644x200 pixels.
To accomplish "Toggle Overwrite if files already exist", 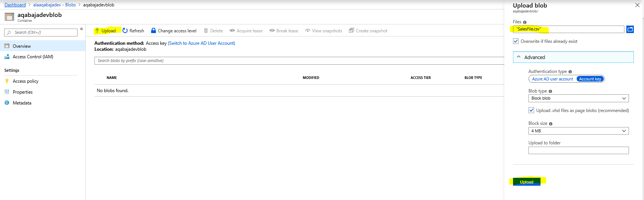I will (x=516, y=41).
